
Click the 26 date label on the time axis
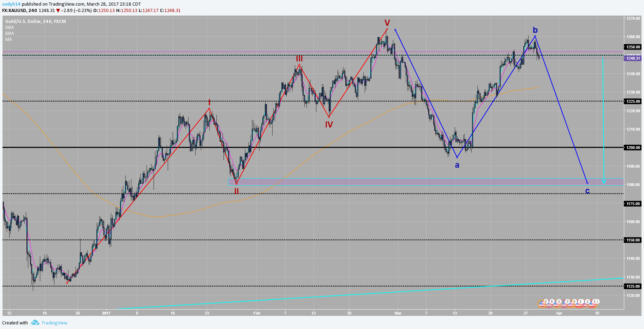(x=78, y=313)
